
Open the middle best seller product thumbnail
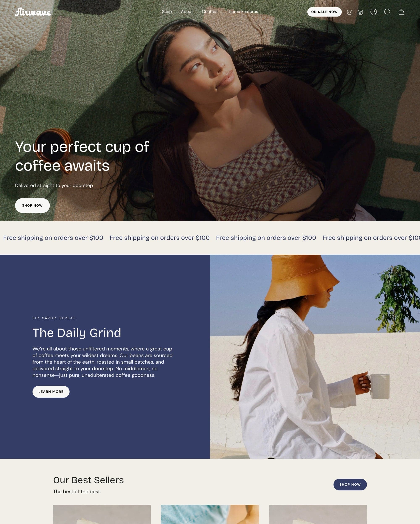[x=210, y=514]
